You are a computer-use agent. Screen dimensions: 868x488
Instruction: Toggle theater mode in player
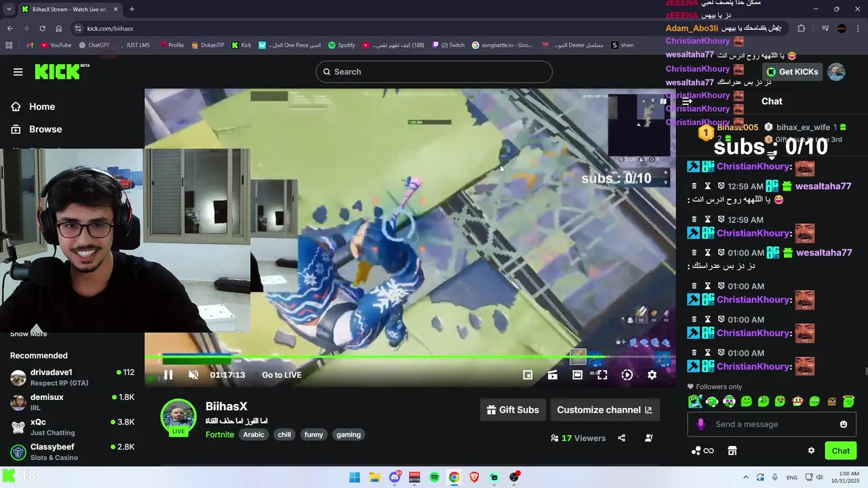coord(577,375)
